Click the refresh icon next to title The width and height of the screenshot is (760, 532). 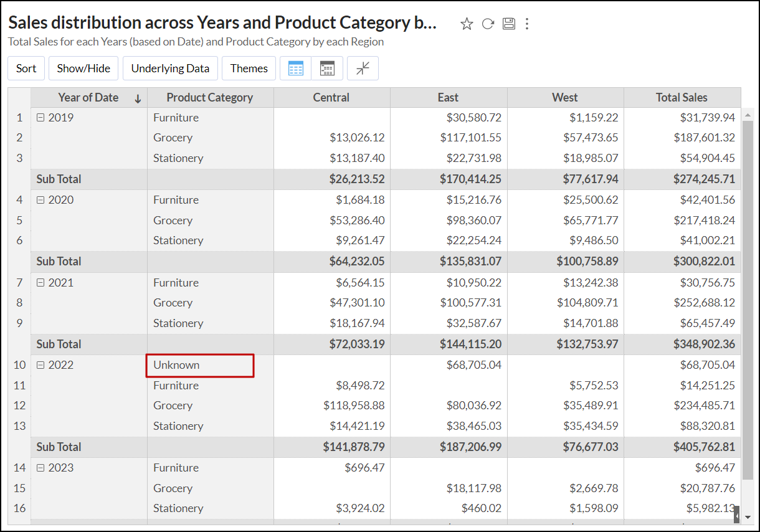(x=488, y=24)
